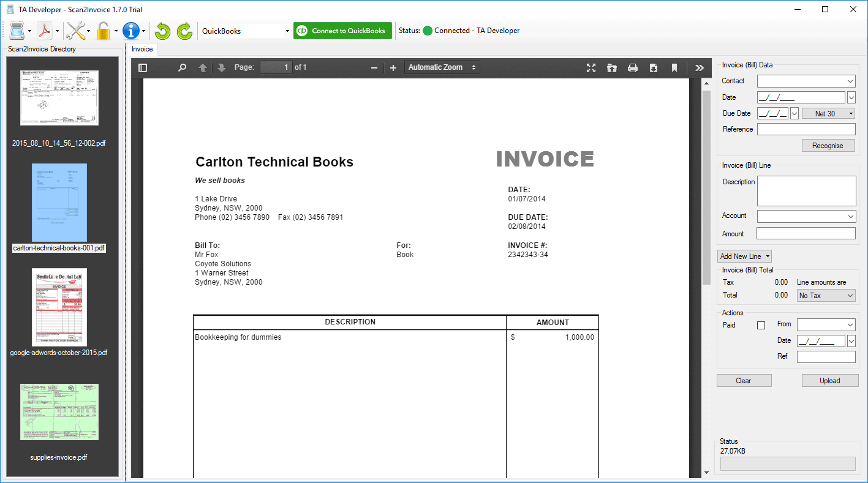Click the blue info icon
Screen dimensions: 868x483
pos(132,30)
